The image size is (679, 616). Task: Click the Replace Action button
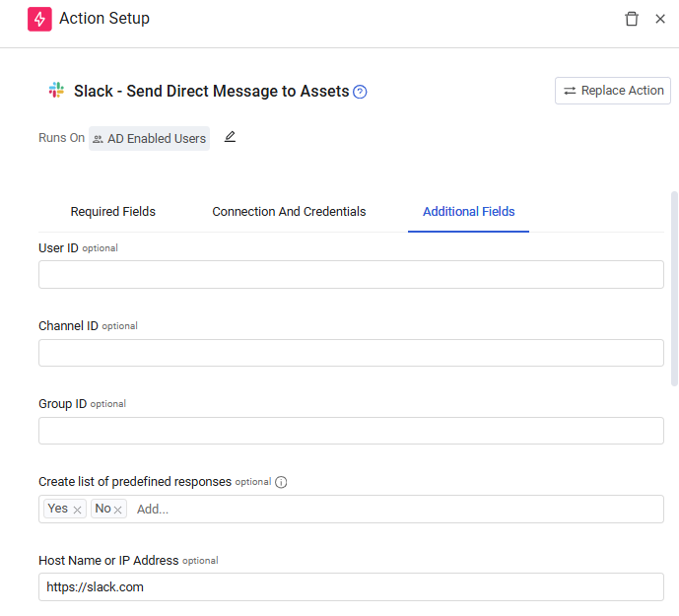coord(613,91)
